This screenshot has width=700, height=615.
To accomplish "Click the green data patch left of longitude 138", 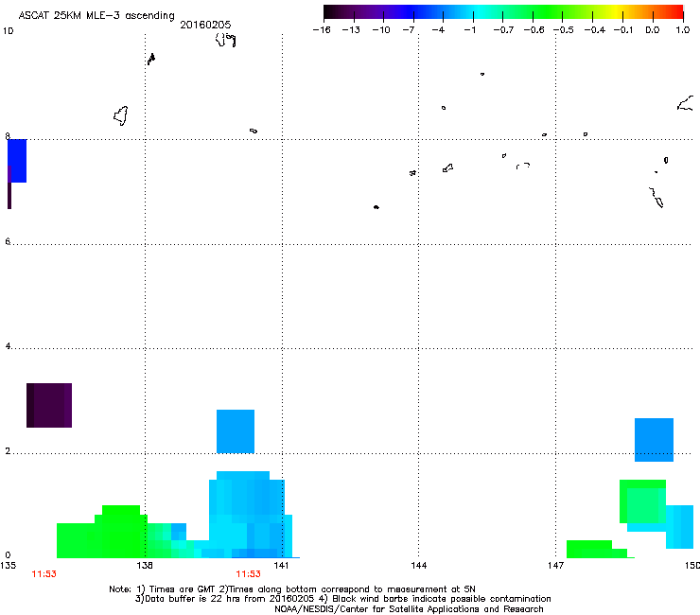I will point(102,533).
